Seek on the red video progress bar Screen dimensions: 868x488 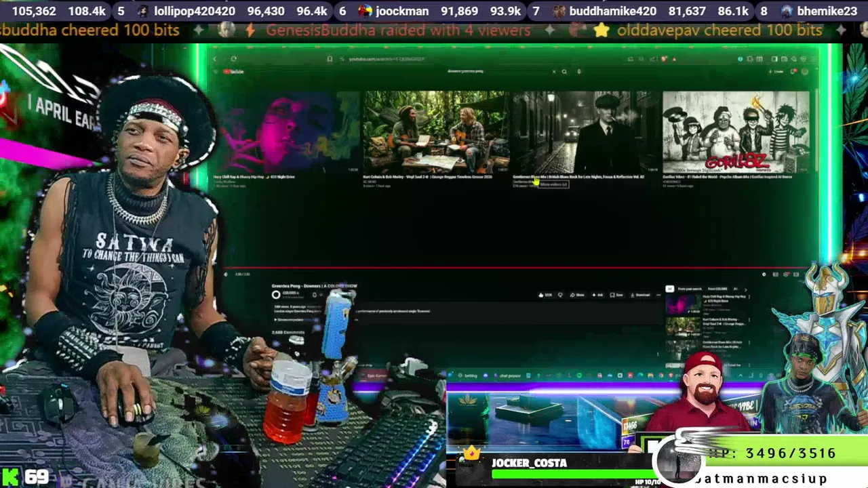519,268
